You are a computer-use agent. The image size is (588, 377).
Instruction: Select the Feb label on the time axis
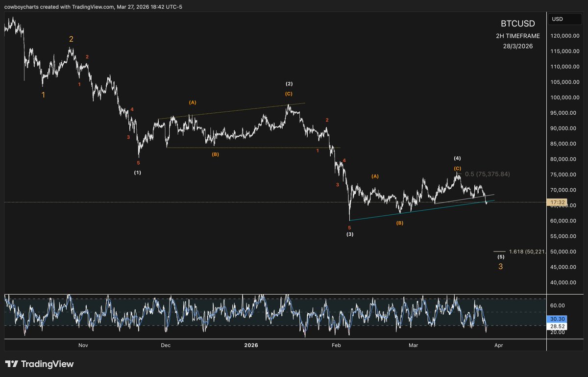pos(336,345)
